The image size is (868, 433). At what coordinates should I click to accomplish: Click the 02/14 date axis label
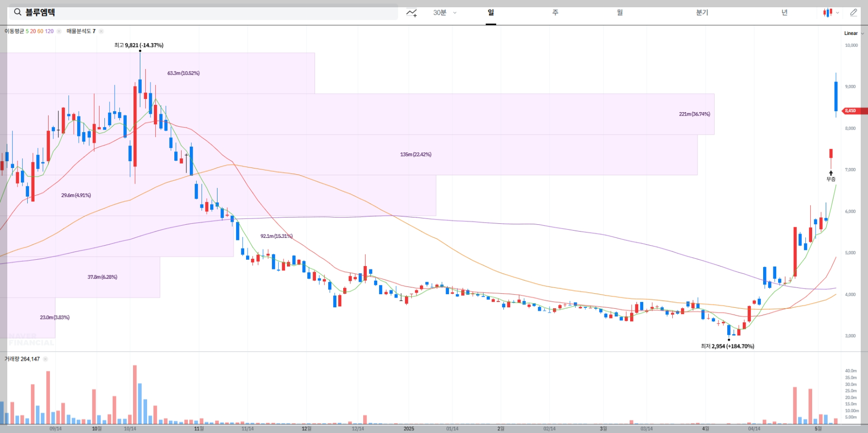click(x=549, y=429)
